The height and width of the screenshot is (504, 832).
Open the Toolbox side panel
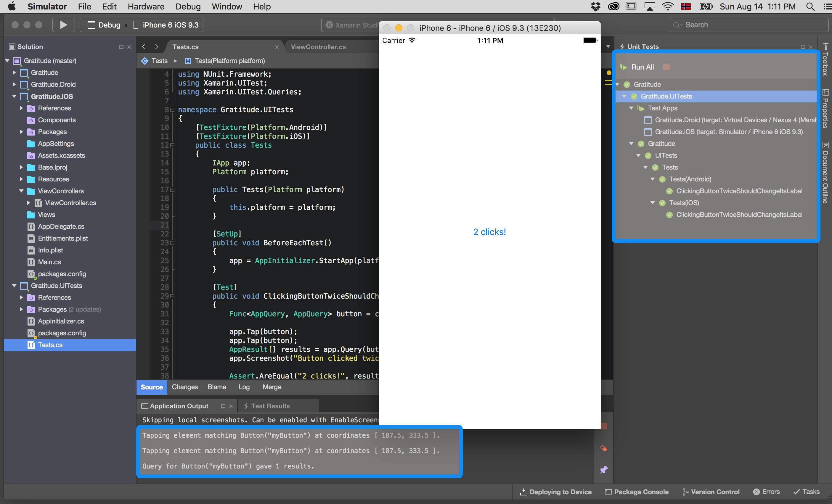(x=825, y=59)
